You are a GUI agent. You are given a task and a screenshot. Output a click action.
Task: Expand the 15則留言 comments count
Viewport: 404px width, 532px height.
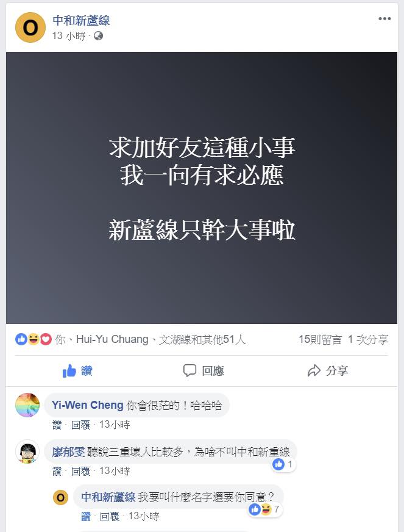(x=320, y=339)
